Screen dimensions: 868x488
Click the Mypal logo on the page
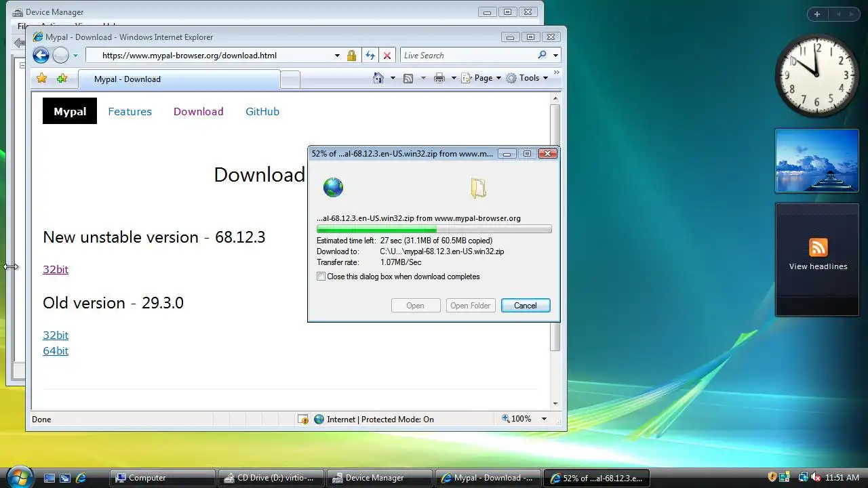pos(70,111)
